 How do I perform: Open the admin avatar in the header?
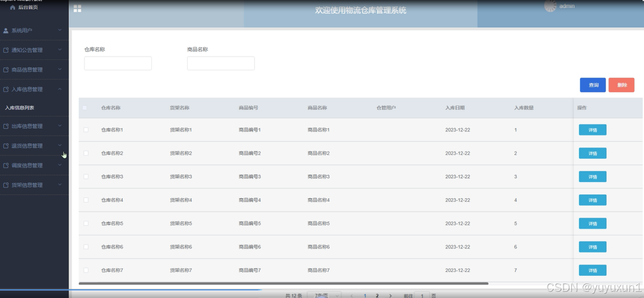pyautogui.click(x=550, y=7)
